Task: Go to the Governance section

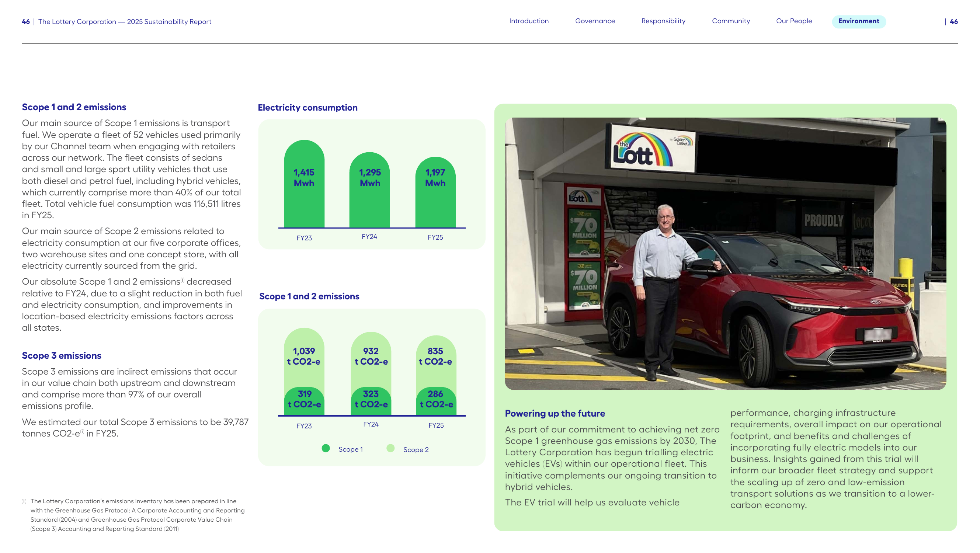Action: click(595, 21)
